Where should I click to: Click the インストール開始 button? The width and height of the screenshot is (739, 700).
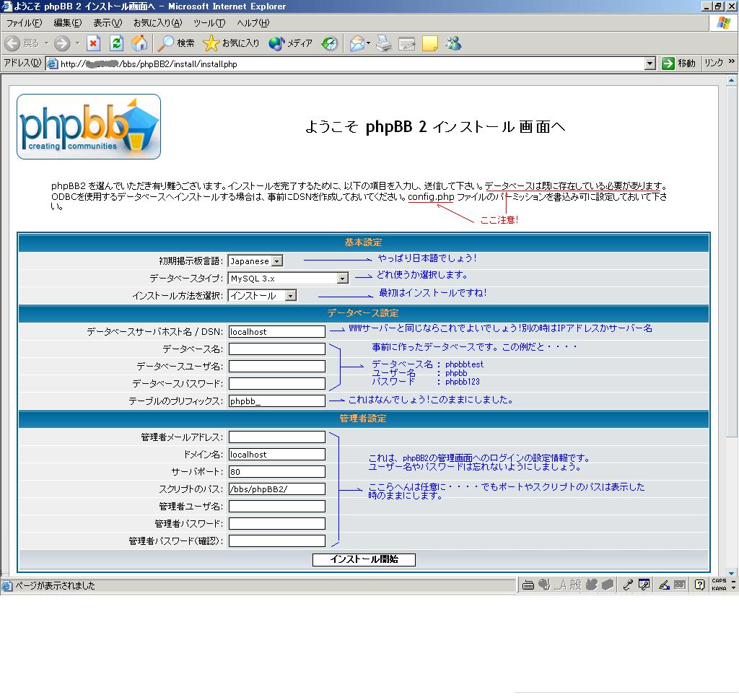[x=364, y=559]
